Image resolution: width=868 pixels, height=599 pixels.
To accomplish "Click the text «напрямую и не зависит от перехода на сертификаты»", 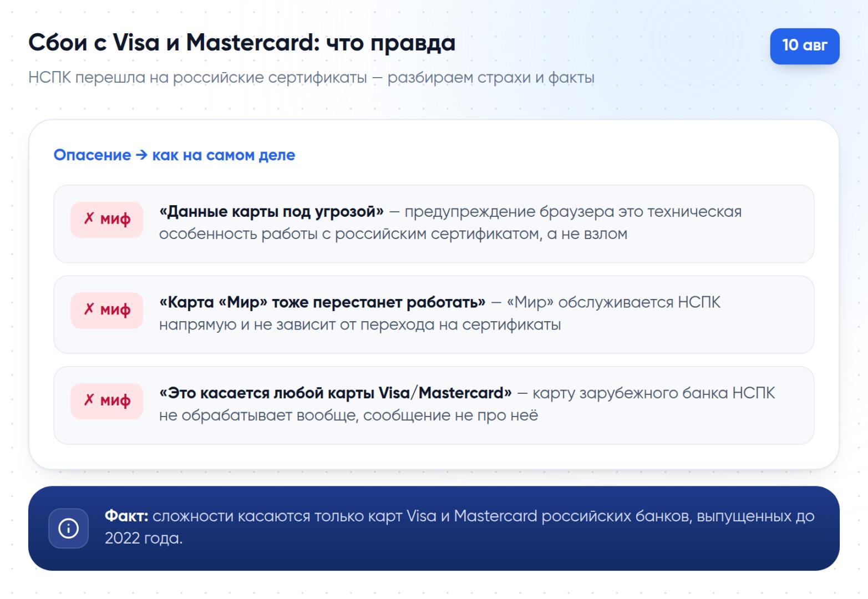I will (360, 324).
